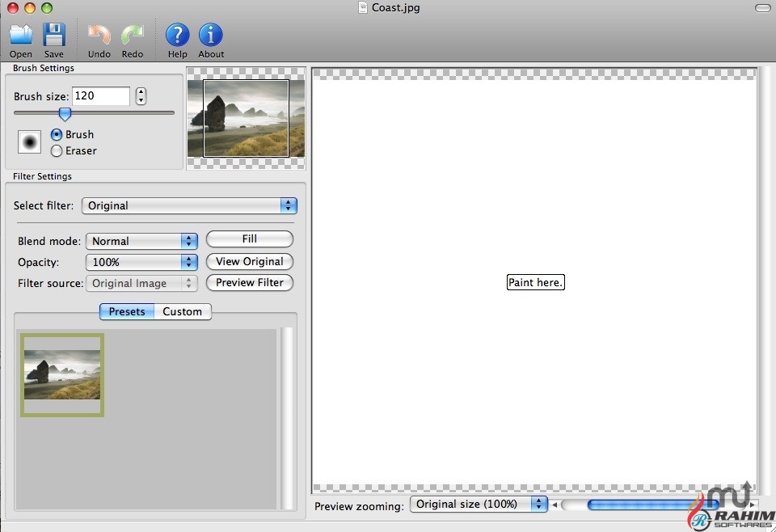Click the toolbar toggle pill in title bar

pos(762,8)
